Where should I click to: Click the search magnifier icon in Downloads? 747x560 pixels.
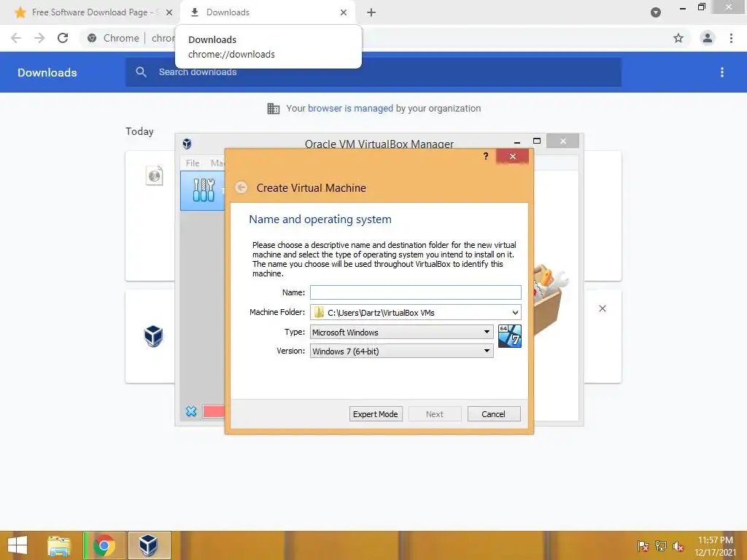141,72
